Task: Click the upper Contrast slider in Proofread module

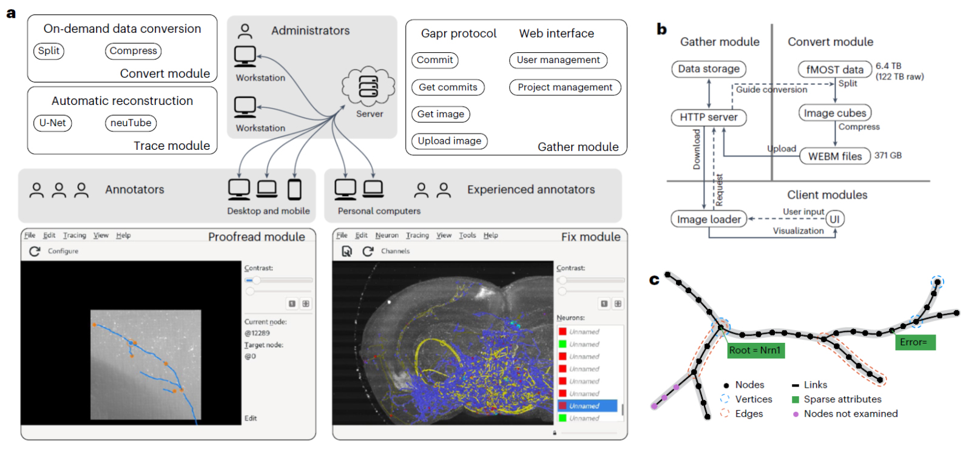Action: tap(279, 280)
